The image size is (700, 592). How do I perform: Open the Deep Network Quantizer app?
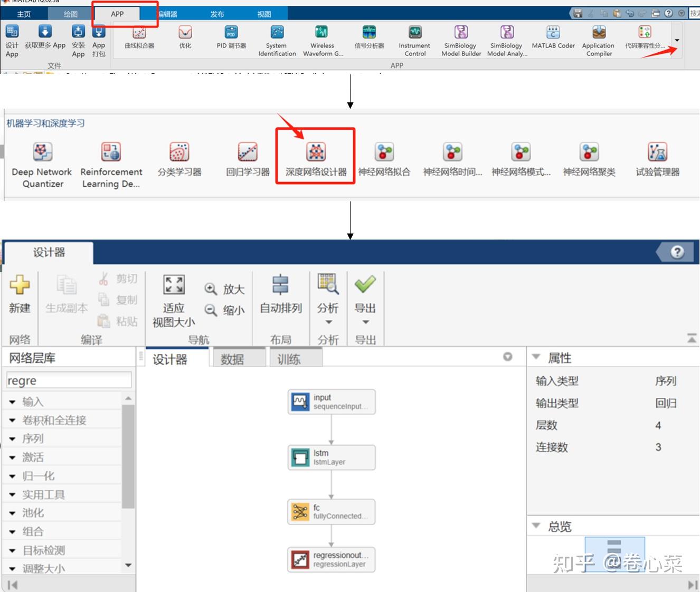pyautogui.click(x=42, y=153)
